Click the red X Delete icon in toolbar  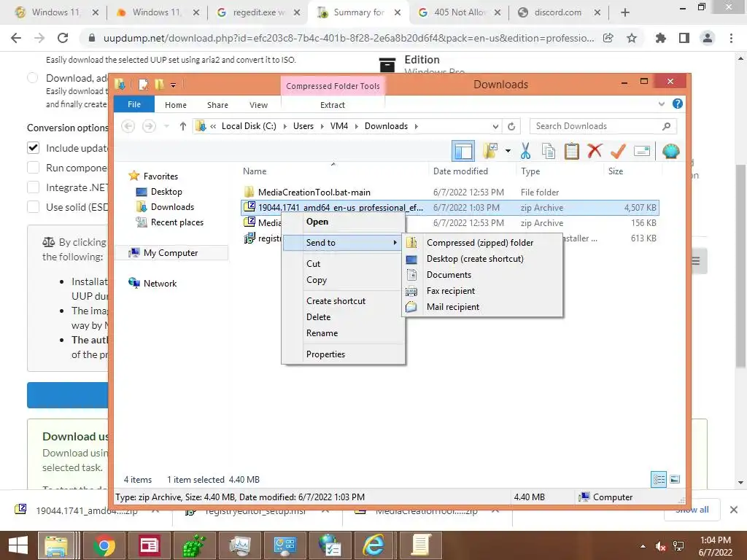[595, 151]
